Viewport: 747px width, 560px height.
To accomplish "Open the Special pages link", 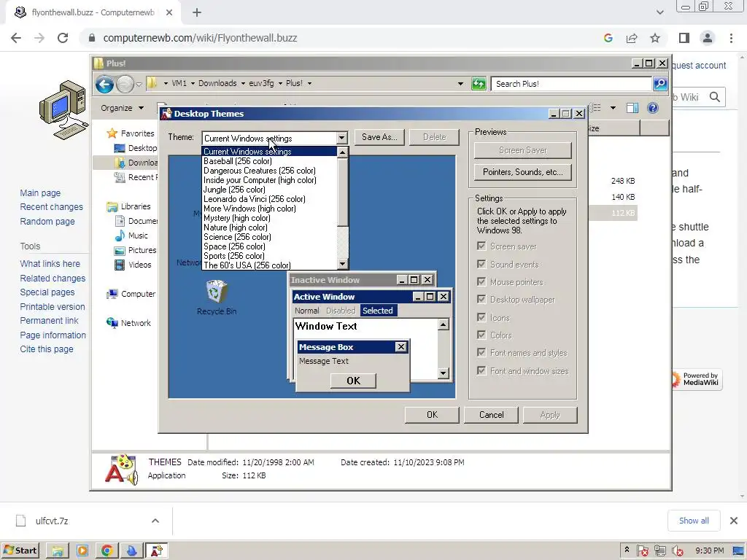I will point(47,292).
